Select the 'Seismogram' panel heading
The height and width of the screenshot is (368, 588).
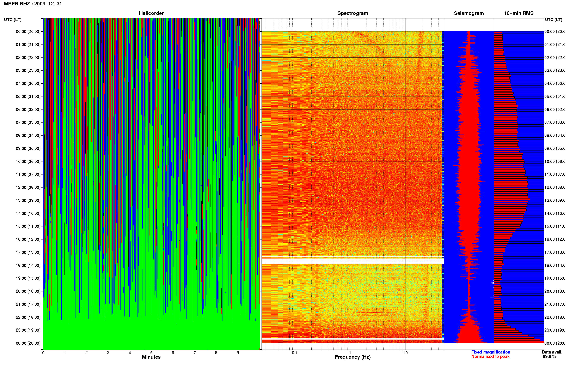click(x=469, y=13)
